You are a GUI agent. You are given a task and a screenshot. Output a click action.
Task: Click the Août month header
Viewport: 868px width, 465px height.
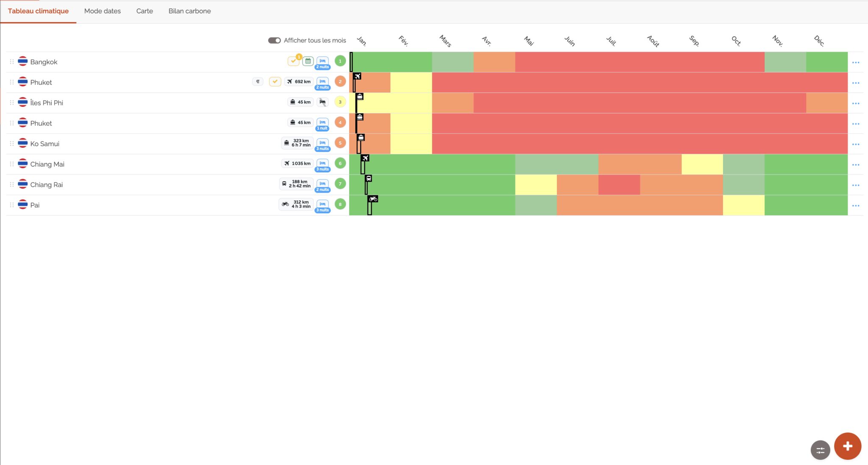653,41
